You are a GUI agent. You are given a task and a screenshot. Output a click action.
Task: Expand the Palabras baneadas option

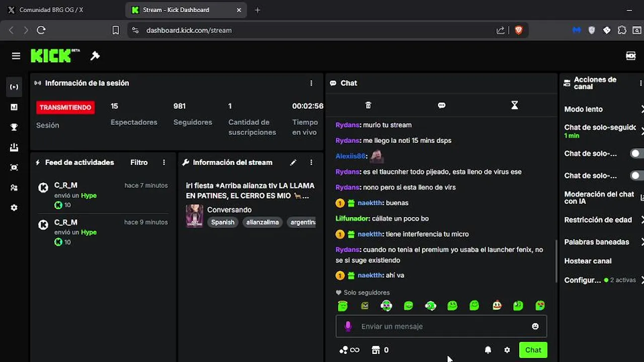603,242
